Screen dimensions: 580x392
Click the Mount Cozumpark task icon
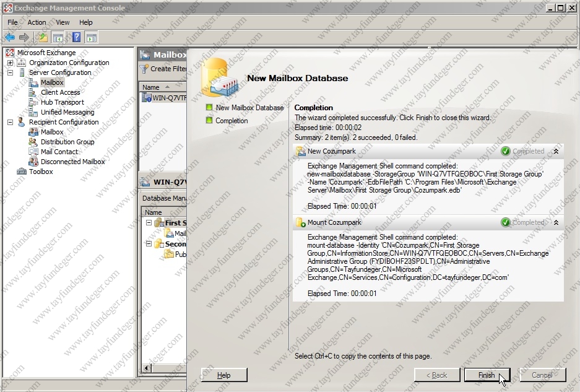(x=301, y=222)
